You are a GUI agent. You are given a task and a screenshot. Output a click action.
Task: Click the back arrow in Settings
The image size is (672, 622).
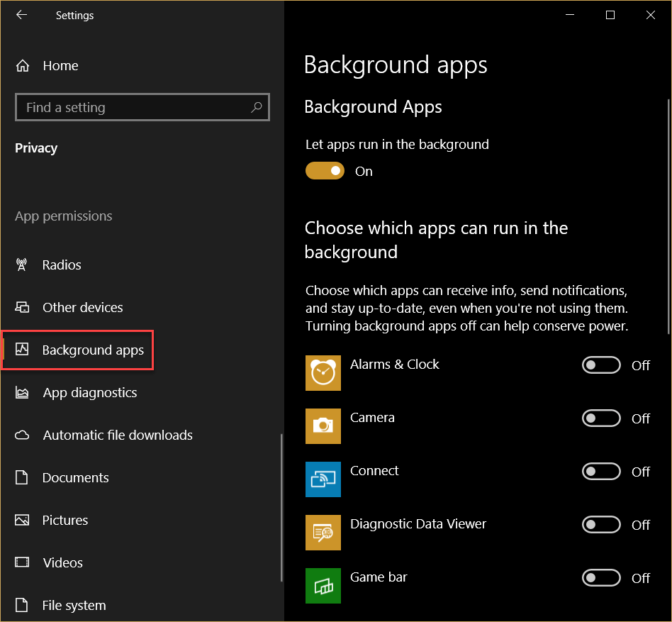(21, 15)
